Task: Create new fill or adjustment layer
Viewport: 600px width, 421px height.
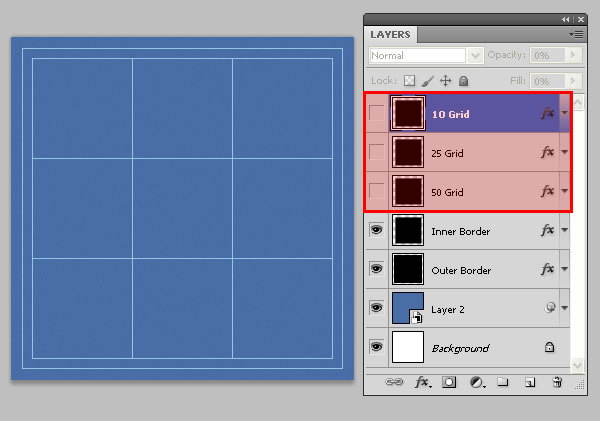Action: point(477,382)
